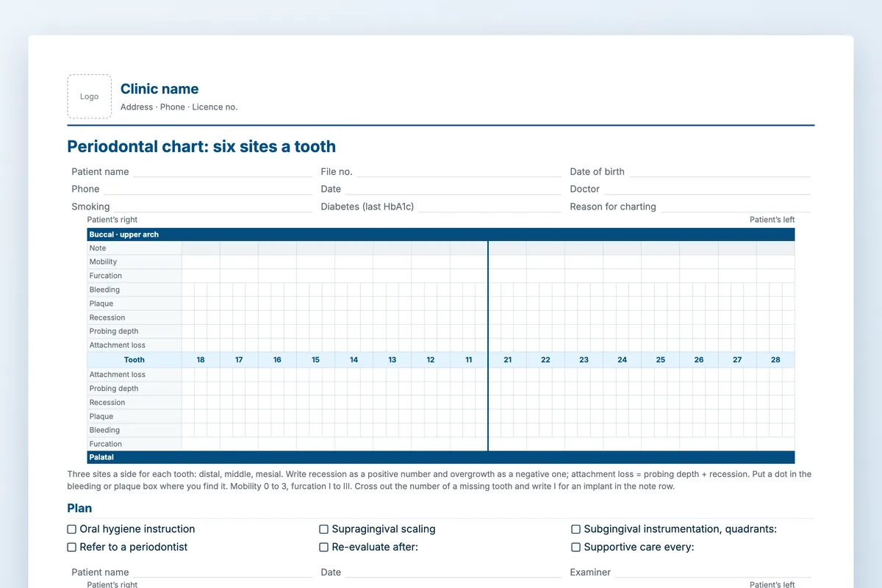Select tooth number 18 cell

click(201, 360)
